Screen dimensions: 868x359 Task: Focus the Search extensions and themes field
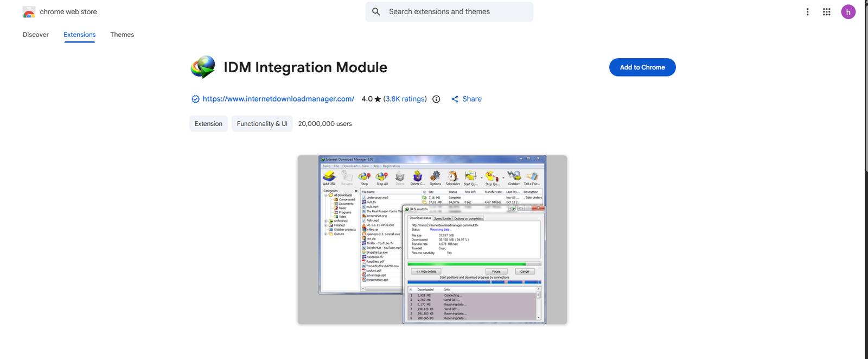(449, 11)
